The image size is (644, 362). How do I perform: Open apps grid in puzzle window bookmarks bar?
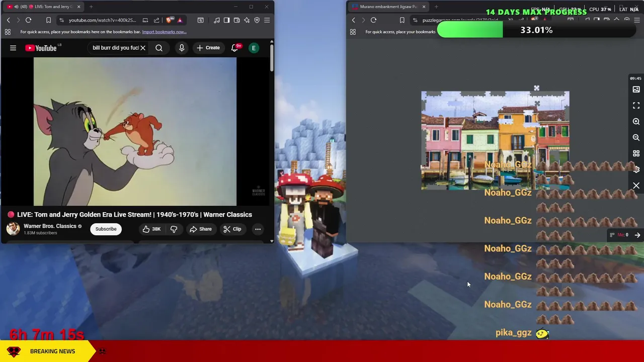pyautogui.click(x=353, y=32)
